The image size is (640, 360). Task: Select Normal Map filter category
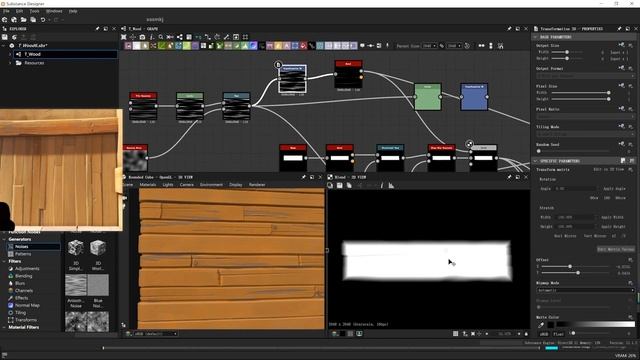pos(27,305)
